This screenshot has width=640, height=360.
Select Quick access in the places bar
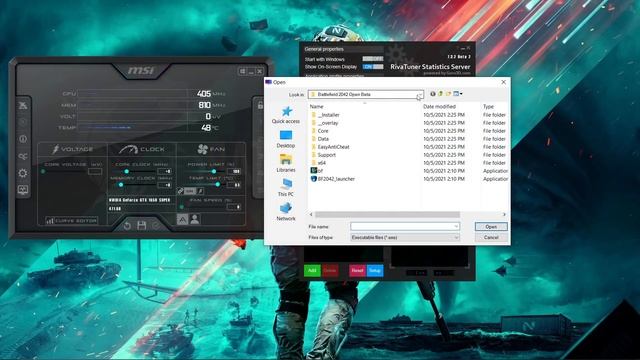click(286, 115)
